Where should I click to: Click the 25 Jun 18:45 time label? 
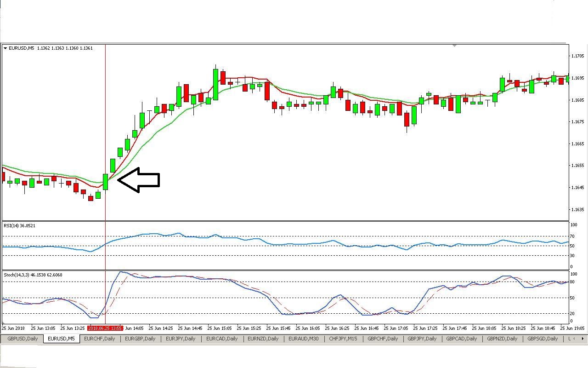click(543, 328)
